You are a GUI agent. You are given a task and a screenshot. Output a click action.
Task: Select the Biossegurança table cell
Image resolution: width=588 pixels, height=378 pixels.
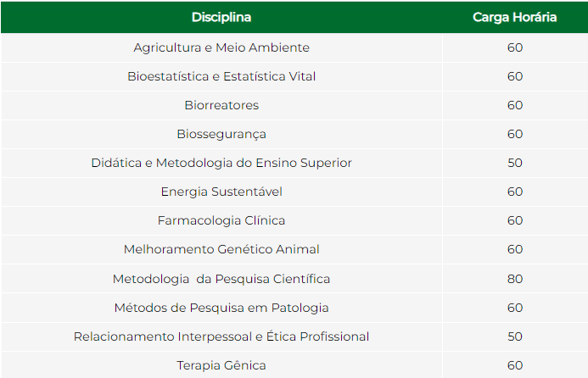coord(221,134)
